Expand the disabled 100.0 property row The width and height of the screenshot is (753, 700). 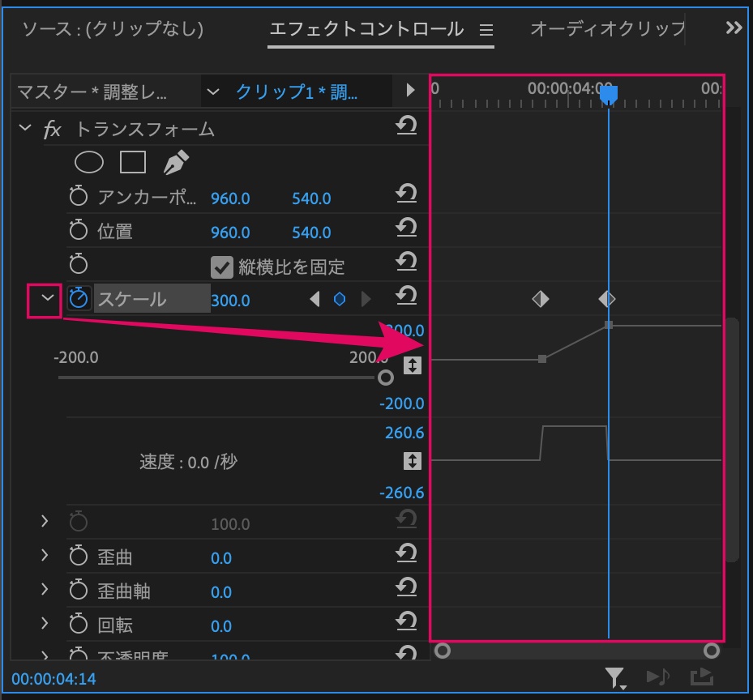tap(45, 521)
